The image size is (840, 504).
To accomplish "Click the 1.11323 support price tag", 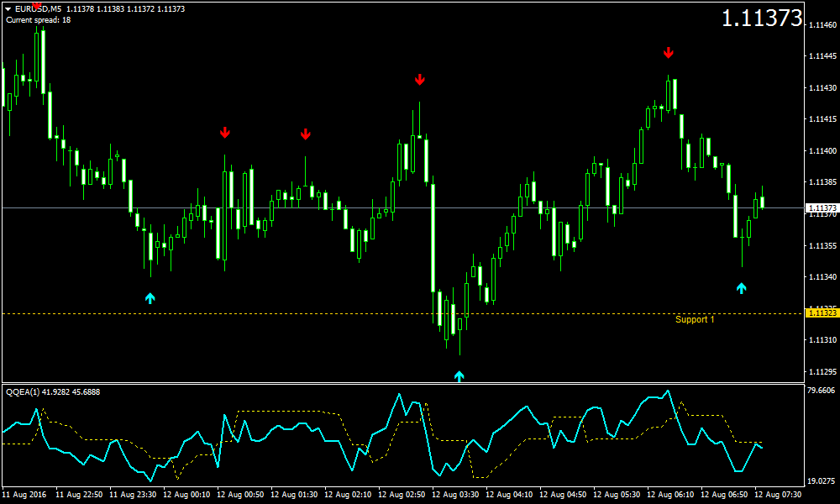I will point(821,313).
